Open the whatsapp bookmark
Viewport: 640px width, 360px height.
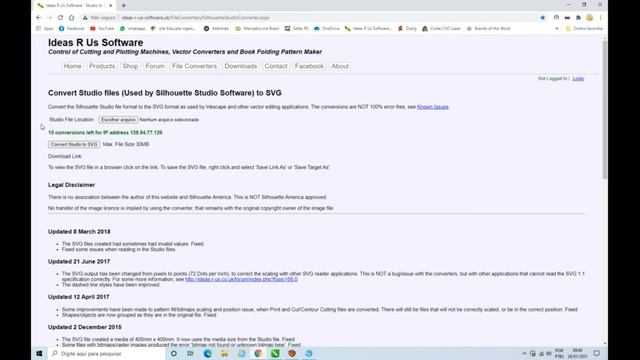coord(133,29)
